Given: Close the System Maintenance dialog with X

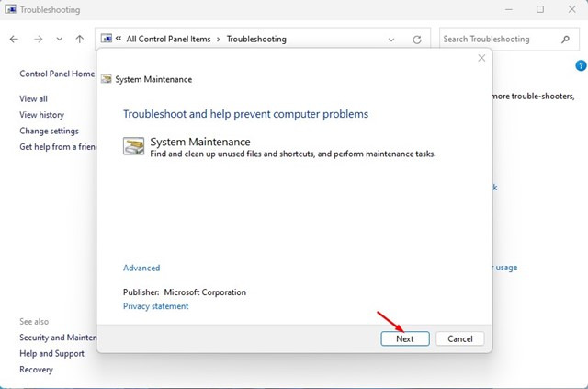Looking at the screenshot, I should click(x=481, y=58).
